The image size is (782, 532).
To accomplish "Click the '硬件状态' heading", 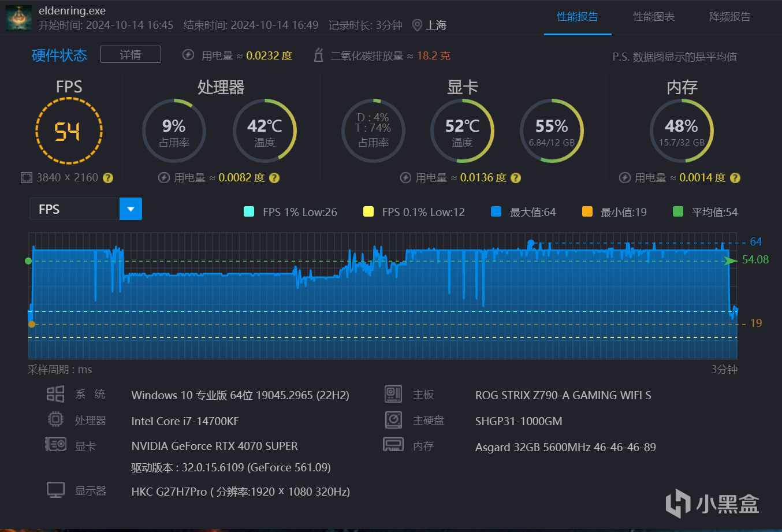I will 59,55.
